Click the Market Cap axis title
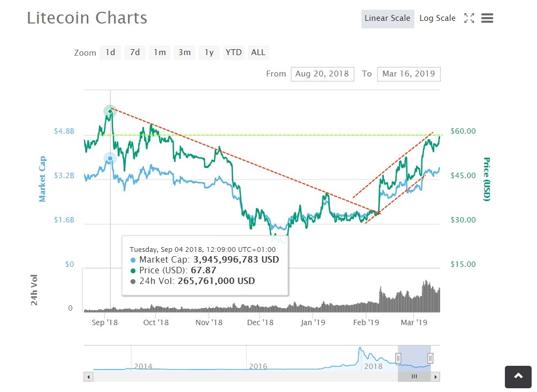The image size is (537, 392). pyautogui.click(x=42, y=179)
